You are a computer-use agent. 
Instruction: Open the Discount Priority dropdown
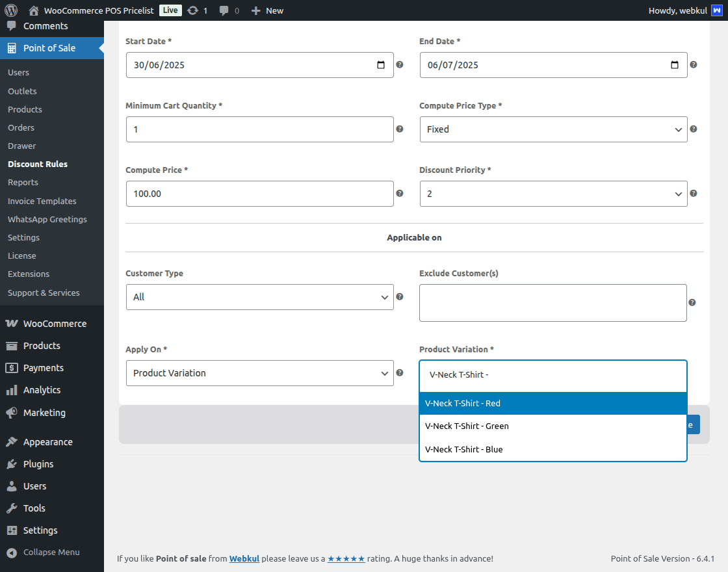553,194
